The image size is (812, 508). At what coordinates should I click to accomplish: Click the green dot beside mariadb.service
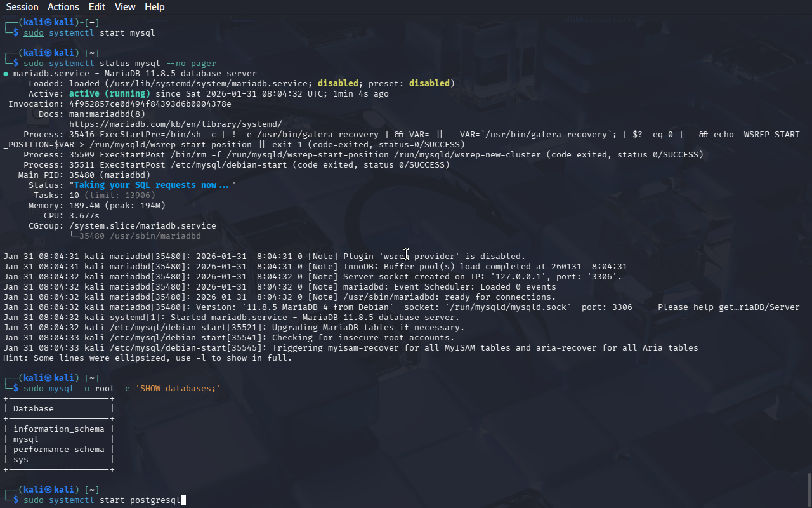pyautogui.click(x=6, y=74)
